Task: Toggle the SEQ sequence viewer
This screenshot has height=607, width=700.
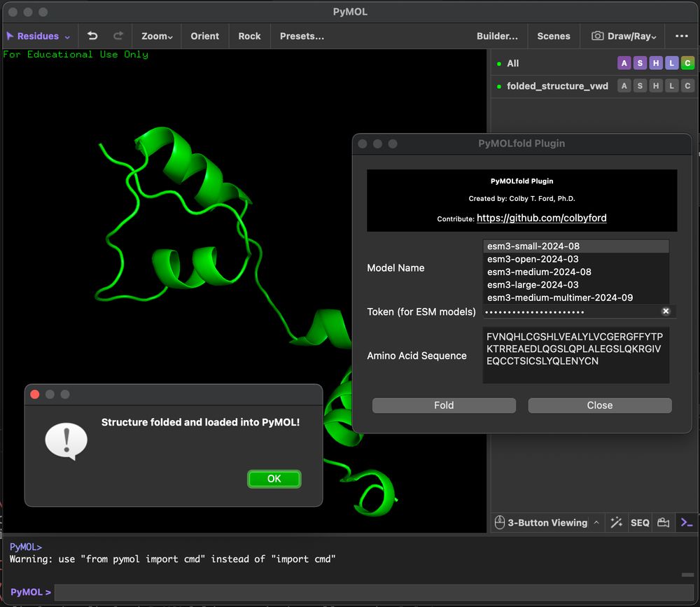Action: tap(640, 522)
